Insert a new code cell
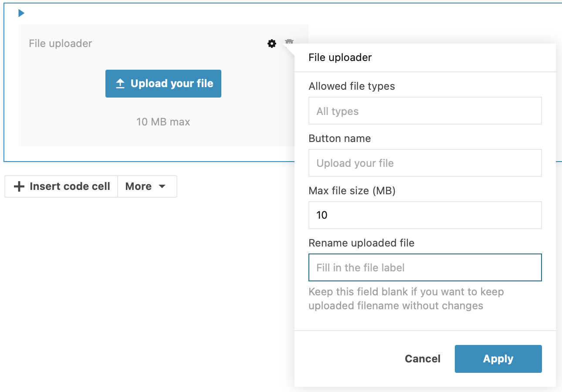562x392 pixels. pos(61,186)
